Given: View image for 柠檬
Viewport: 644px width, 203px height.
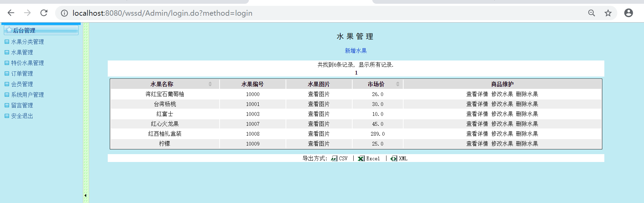Looking at the screenshot, I should click(319, 144).
